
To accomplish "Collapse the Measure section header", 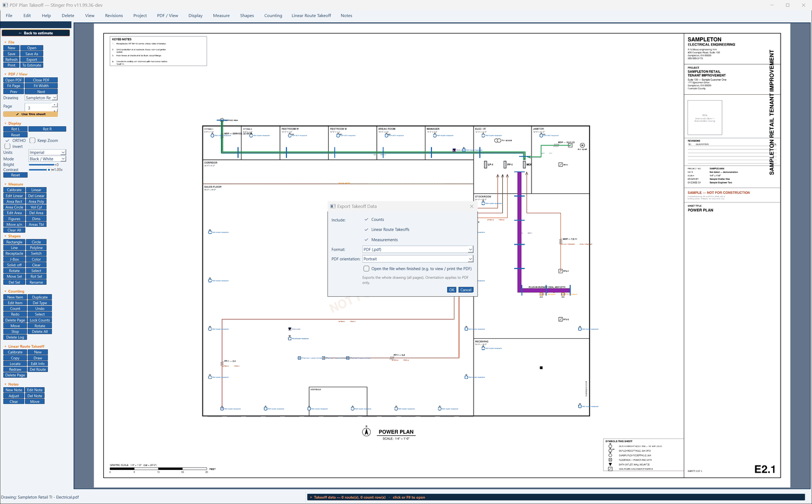I will pos(14,184).
